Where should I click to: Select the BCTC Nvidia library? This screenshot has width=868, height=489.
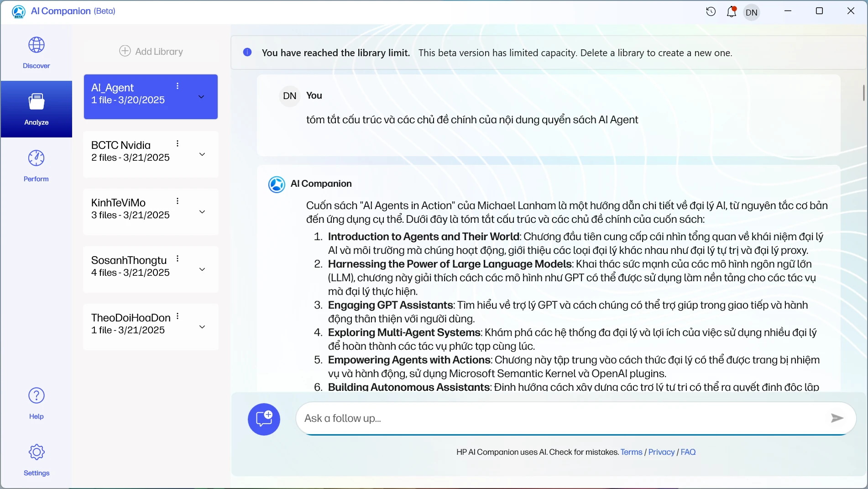(151, 154)
